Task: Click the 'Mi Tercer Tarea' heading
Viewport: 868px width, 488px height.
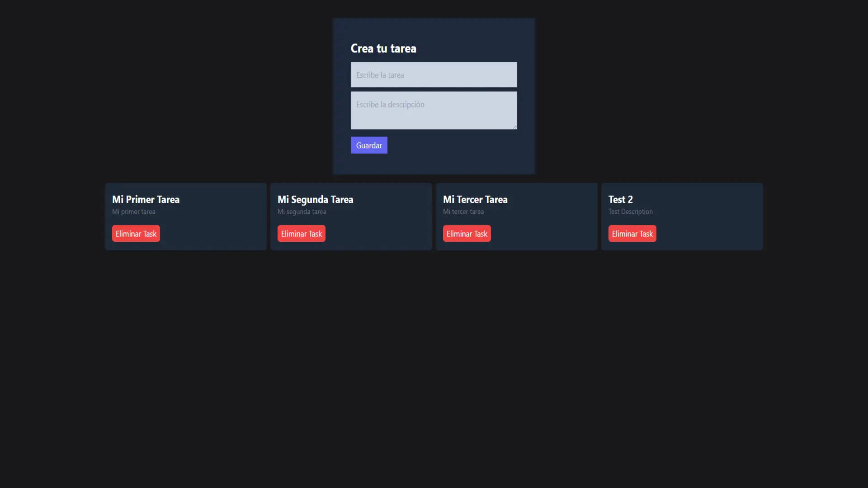Action: click(475, 199)
